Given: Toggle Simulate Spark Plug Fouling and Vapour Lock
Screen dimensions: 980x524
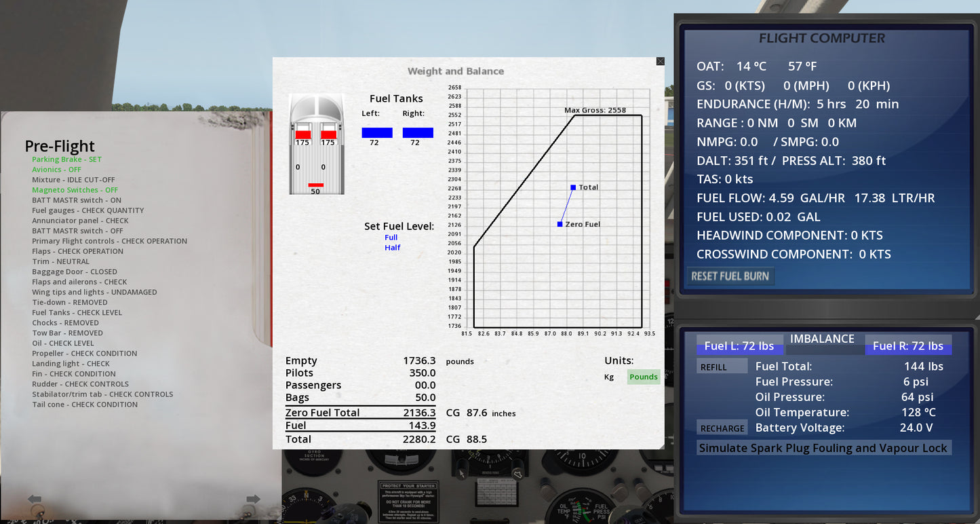Looking at the screenshot, I should pyautogui.click(x=823, y=448).
